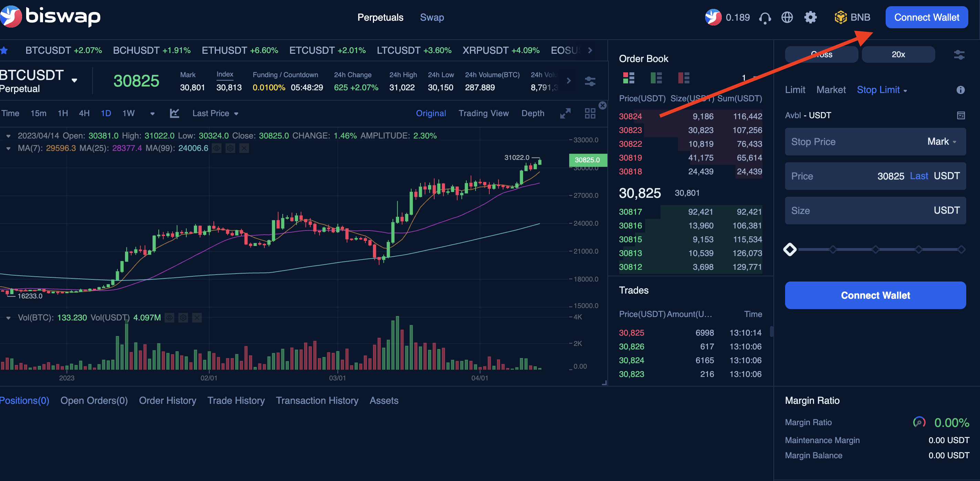Hide the volume indicator via its eye icon
Screen dimensions: 980x481
(170, 317)
